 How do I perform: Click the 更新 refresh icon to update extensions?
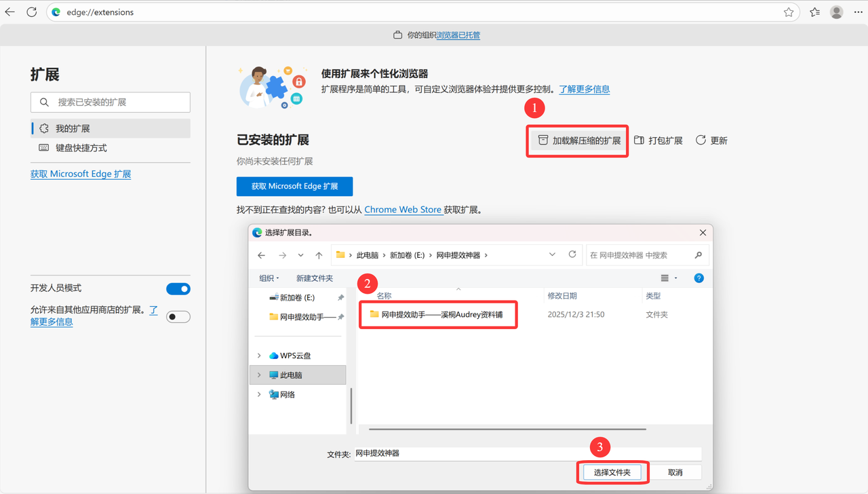pyautogui.click(x=699, y=140)
